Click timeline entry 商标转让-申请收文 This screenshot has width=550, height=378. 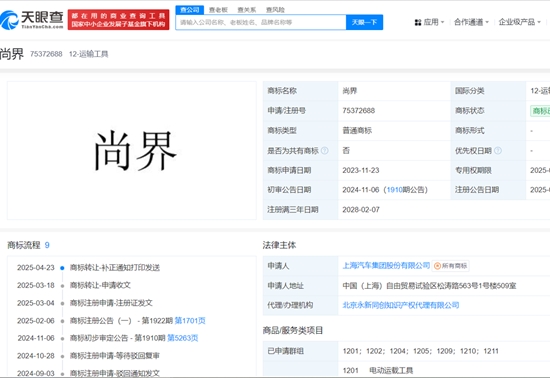[x=100, y=285]
